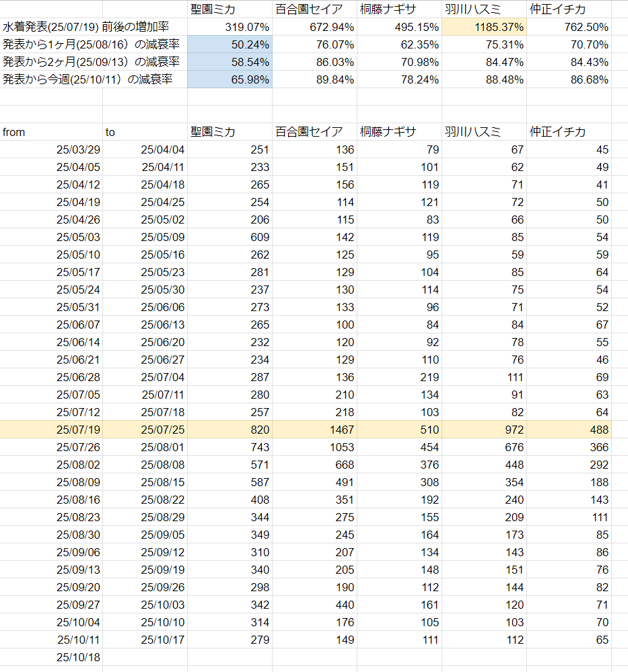The height and width of the screenshot is (672, 628).
Task: Select the 972 cell in highlighted row
Action: click(x=485, y=430)
